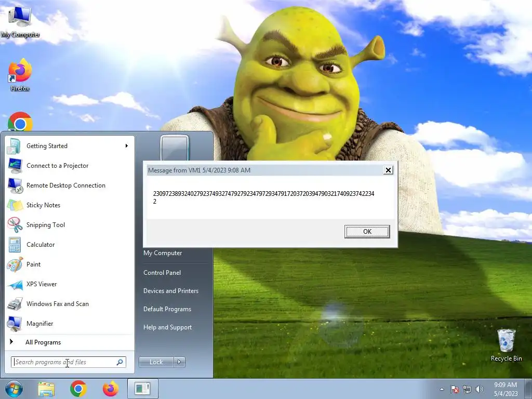Click the Snipping Tool scissors icon
This screenshot has height=399, width=532.
point(15,225)
